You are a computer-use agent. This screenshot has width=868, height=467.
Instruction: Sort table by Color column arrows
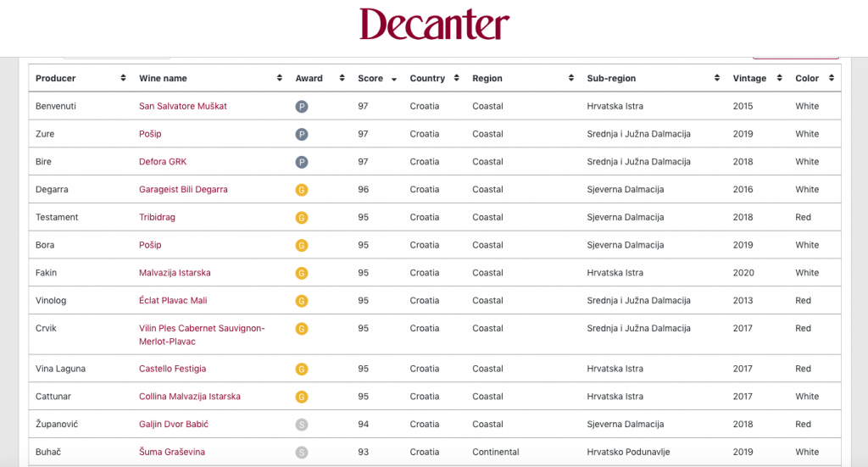tap(832, 78)
